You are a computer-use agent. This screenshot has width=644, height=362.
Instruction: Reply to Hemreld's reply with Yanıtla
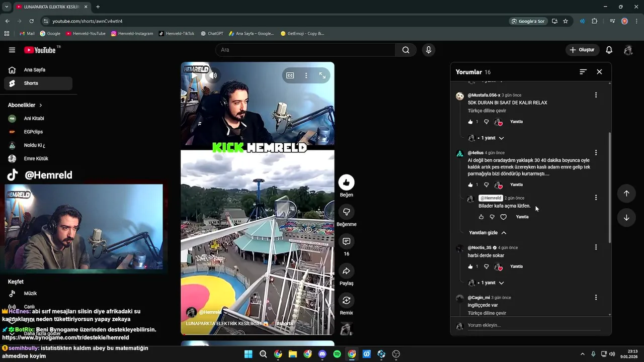click(522, 217)
